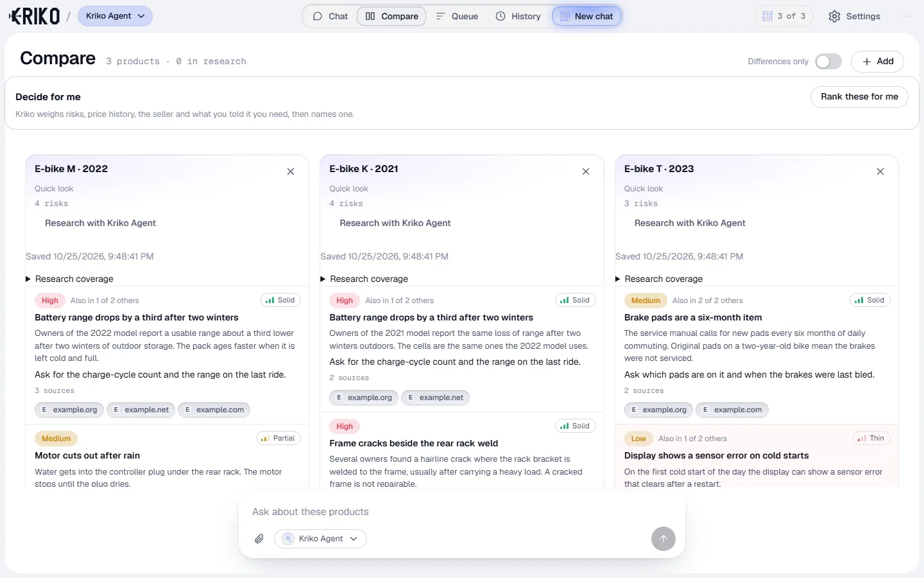Viewport: 924px width, 578px height.
Task: Research E-bike K · 2021 with Kriko Agent
Action: (395, 223)
